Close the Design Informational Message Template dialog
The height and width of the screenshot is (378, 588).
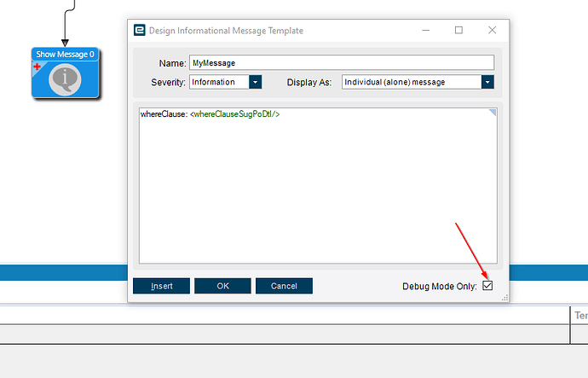[492, 30]
